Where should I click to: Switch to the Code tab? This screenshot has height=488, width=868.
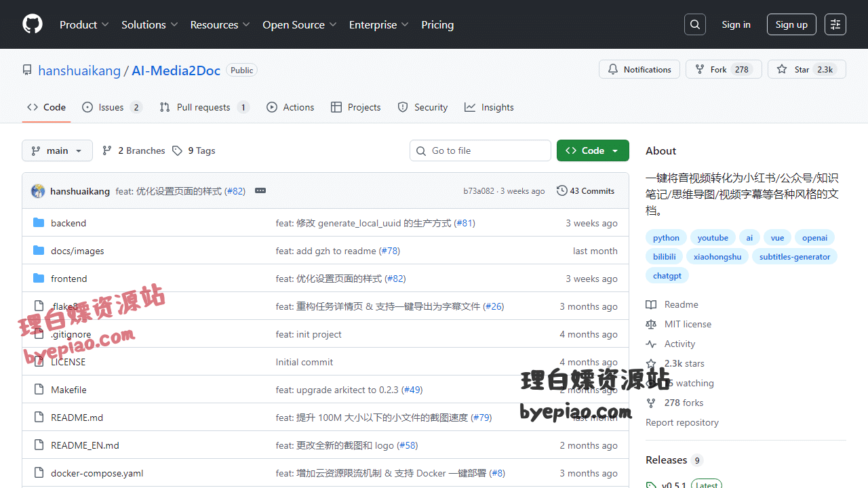(46, 107)
